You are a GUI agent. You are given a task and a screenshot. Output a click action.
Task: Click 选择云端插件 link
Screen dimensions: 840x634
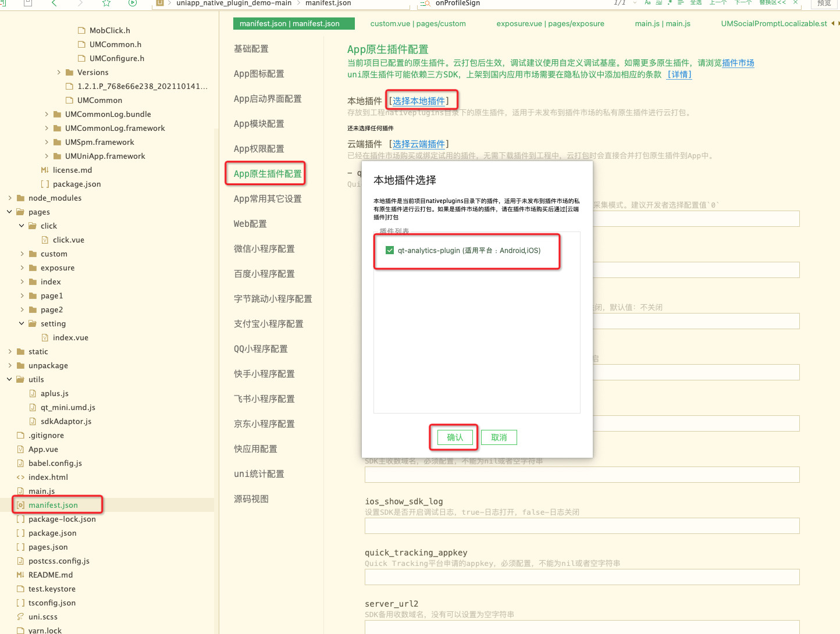(x=419, y=144)
